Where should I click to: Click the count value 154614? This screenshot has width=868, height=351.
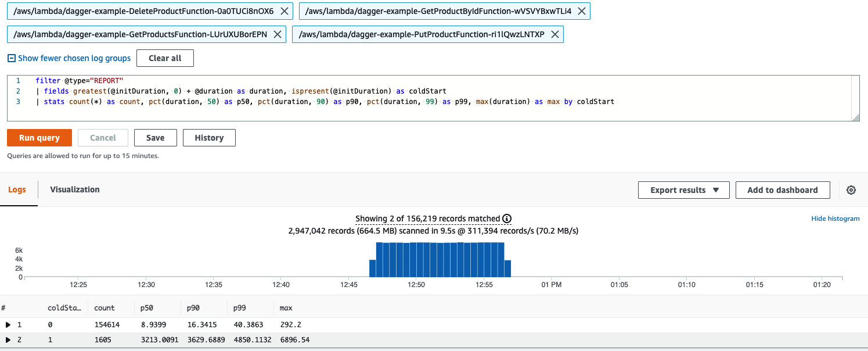tap(107, 325)
